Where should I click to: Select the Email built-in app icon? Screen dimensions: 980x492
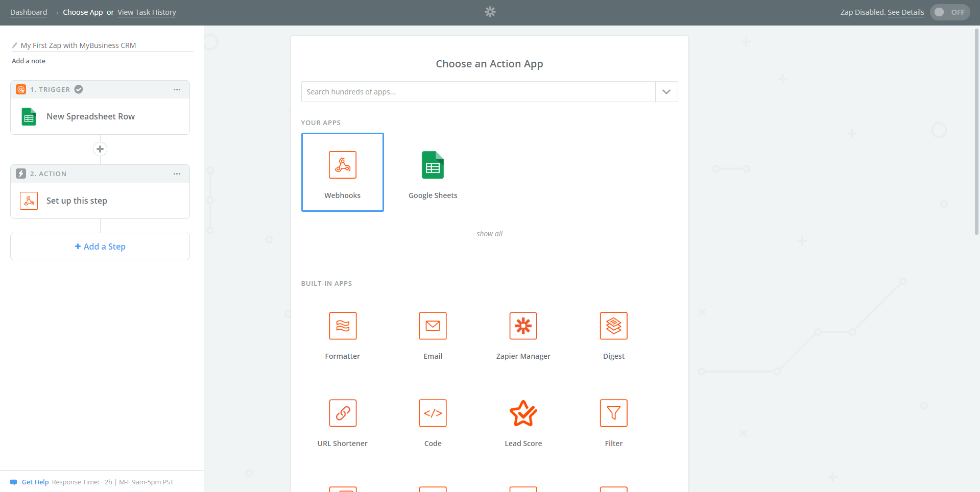coord(433,326)
